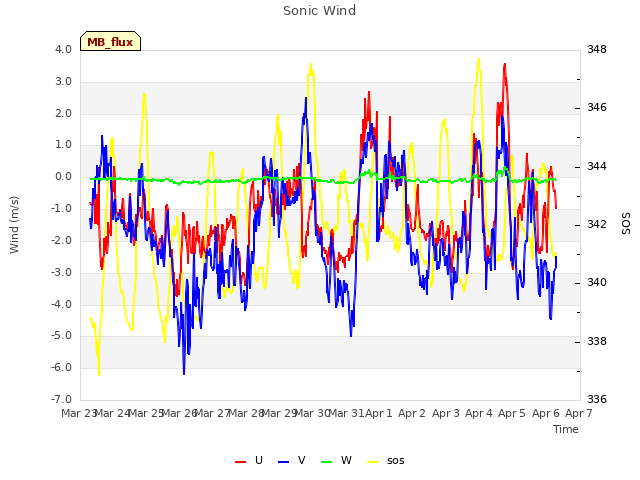Click the Apr 3 x-axis label

[446, 413]
